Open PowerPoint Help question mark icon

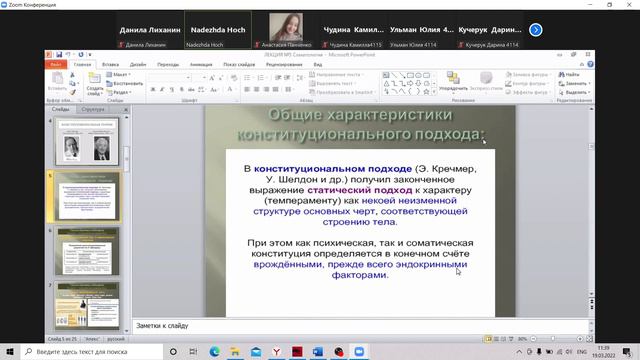click(x=590, y=64)
